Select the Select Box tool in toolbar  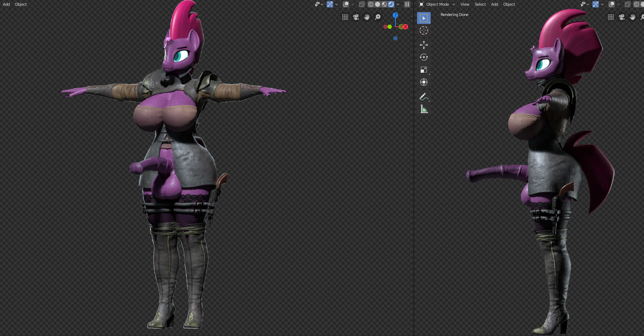point(424,18)
